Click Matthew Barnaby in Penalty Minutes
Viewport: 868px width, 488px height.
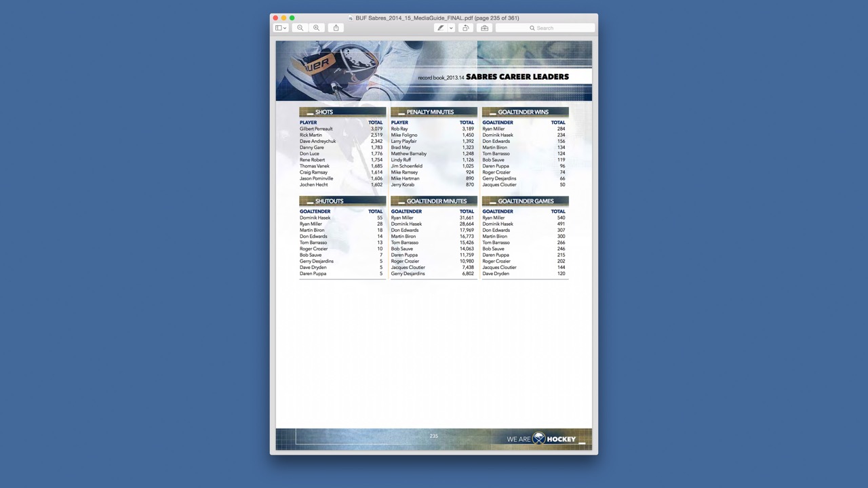click(409, 154)
